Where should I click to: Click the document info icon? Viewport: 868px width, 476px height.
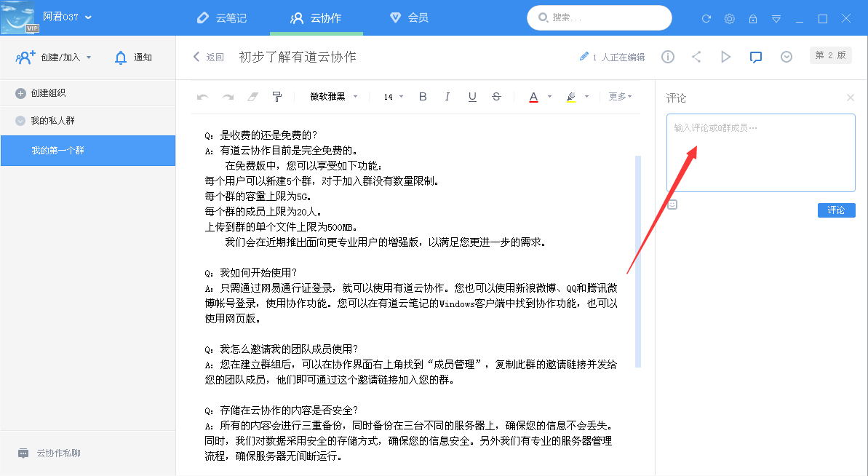[667, 56]
